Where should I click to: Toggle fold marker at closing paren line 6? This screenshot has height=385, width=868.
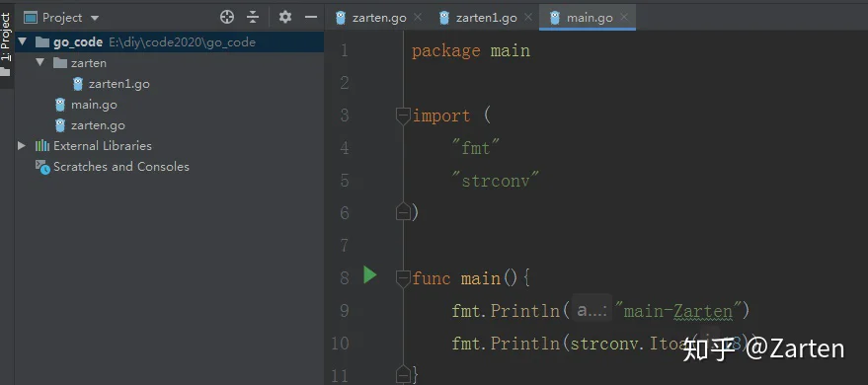404,212
